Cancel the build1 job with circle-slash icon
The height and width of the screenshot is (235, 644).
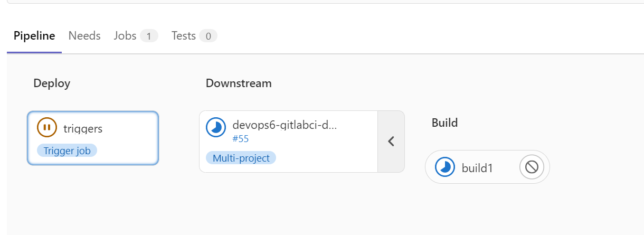point(532,167)
